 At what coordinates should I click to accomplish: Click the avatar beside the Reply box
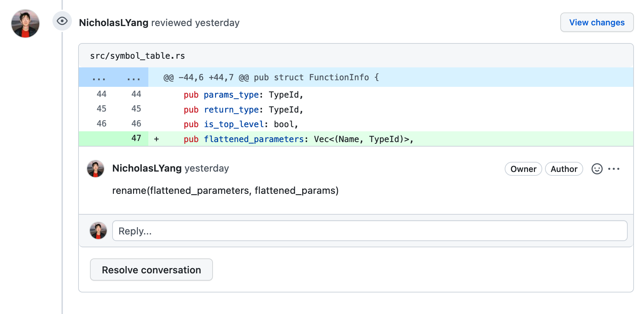coord(98,230)
